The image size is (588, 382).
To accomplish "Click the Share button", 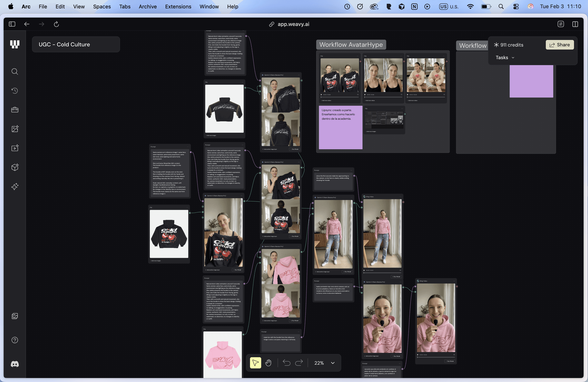I will click(x=560, y=45).
